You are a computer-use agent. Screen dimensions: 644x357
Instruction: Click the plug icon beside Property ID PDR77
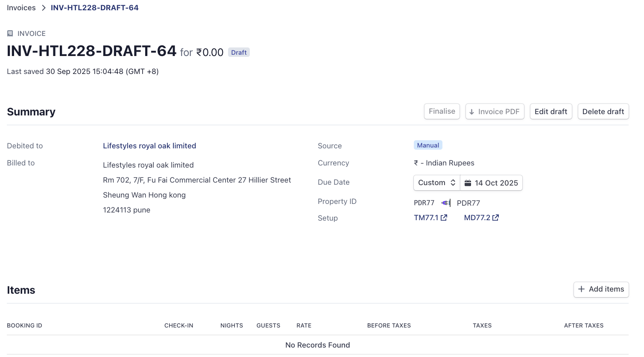point(445,203)
